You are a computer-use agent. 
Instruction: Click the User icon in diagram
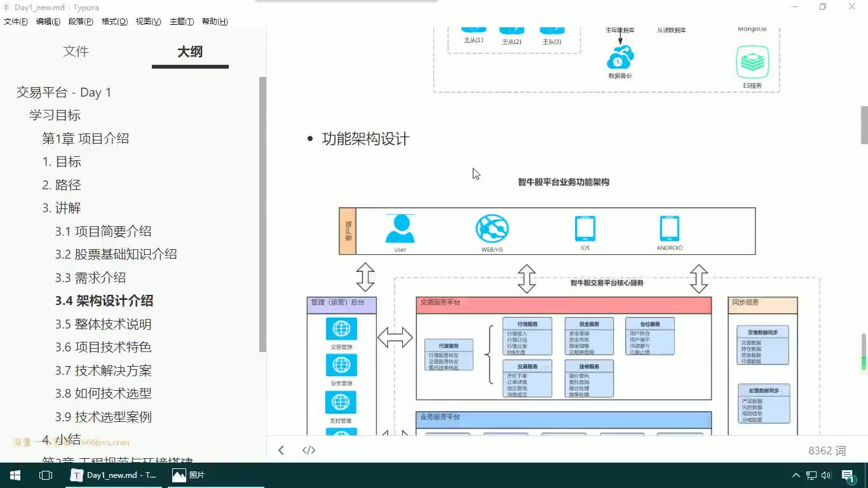[x=400, y=229]
